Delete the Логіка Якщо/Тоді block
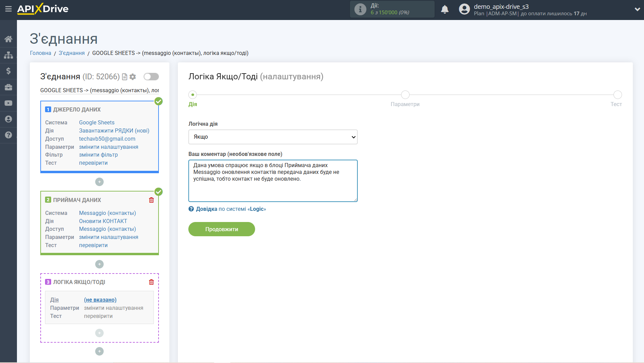This screenshot has width=644, height=363. click(151, 282)
